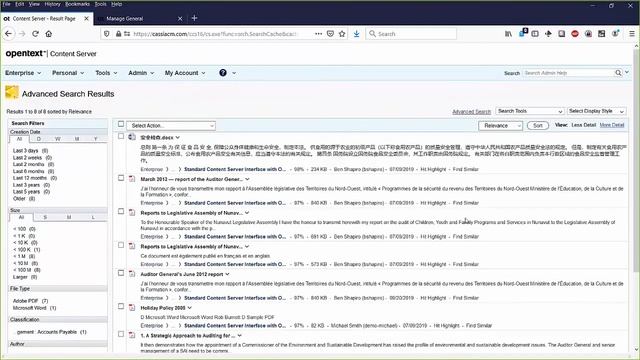This screenshot has width=640, height=360.
Task: Click the Search Admin Help input field
Action: click(x=568, y=73)
